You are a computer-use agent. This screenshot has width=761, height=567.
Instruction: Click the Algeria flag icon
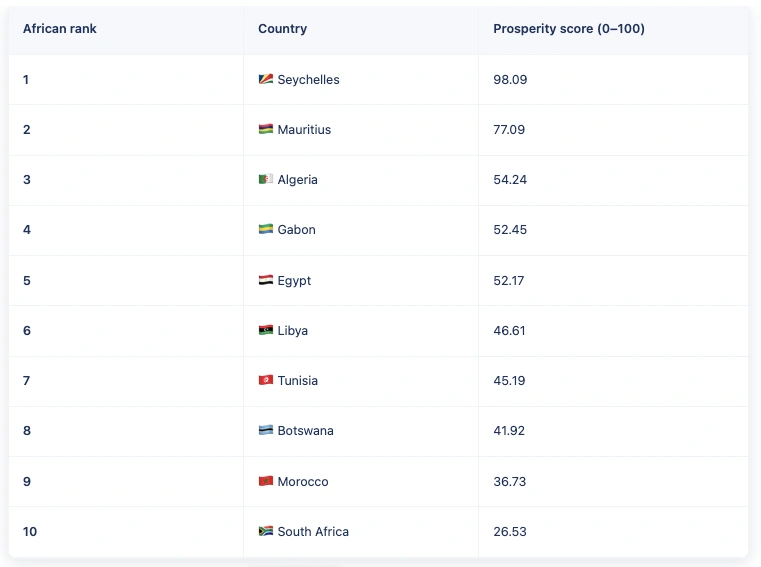265,180
